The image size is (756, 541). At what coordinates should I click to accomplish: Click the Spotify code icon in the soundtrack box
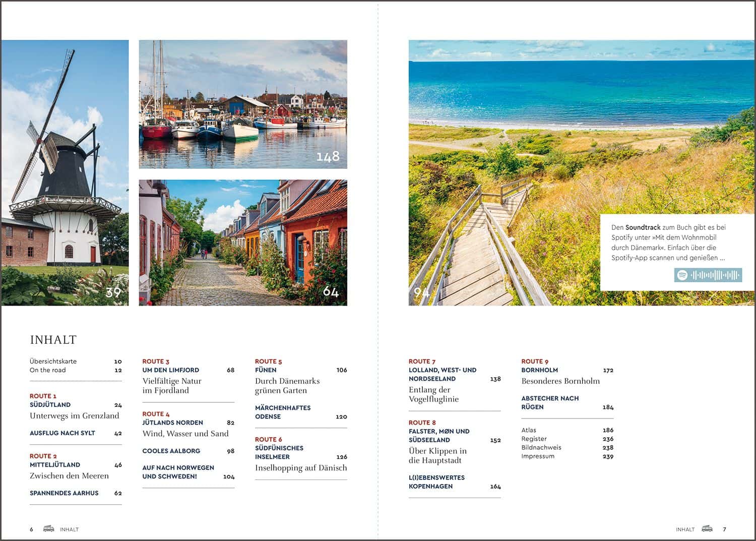[x=708, y=275]
